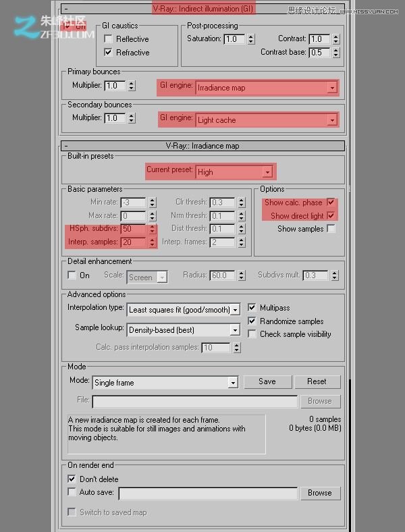Viewport: 405px width, 532px height.
Task: Click the Auto save file path field
Action: point(208,494)
